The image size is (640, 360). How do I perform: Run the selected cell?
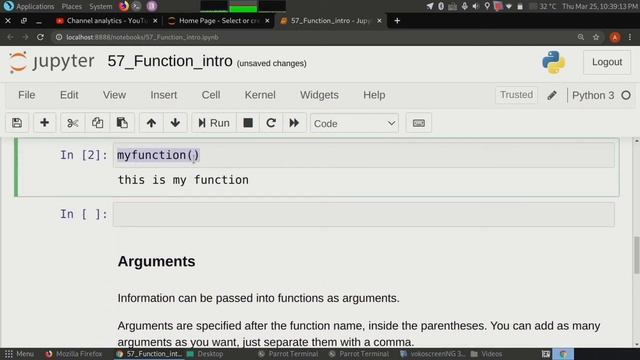click(214, 123)
